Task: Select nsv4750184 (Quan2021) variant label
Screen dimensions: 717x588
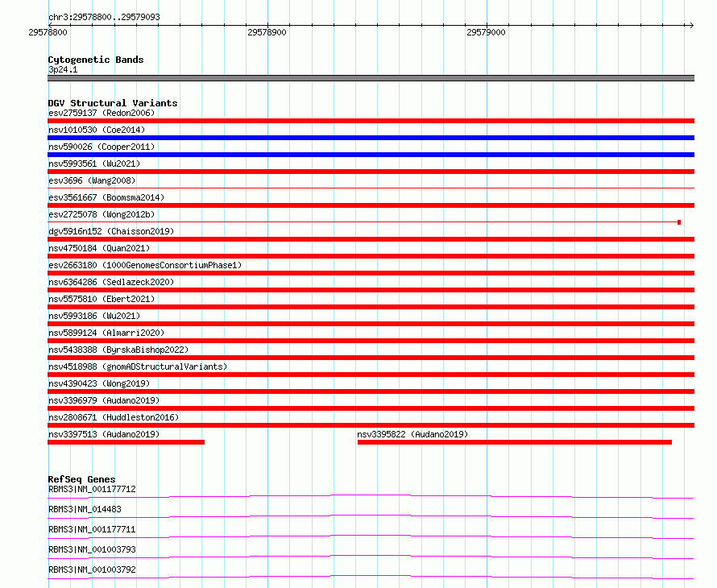Action: (99, 248)
